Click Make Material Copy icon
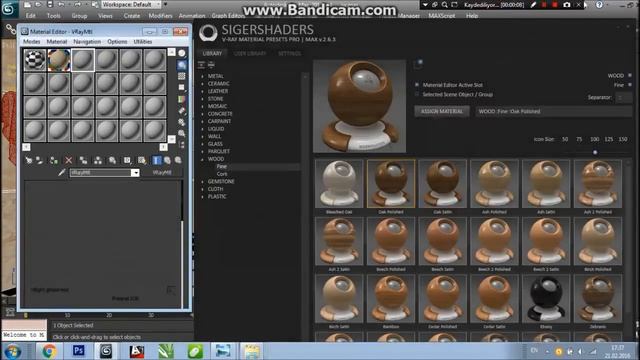Image resolution: width=640 pixels, height=360 pixels. (83, 160)
